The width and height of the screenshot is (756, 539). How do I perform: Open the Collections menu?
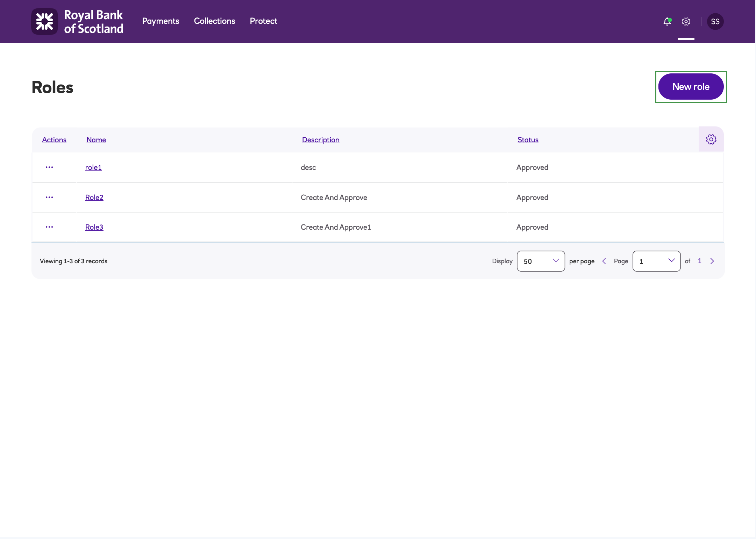pyautogui.click(x=214, y=21)
